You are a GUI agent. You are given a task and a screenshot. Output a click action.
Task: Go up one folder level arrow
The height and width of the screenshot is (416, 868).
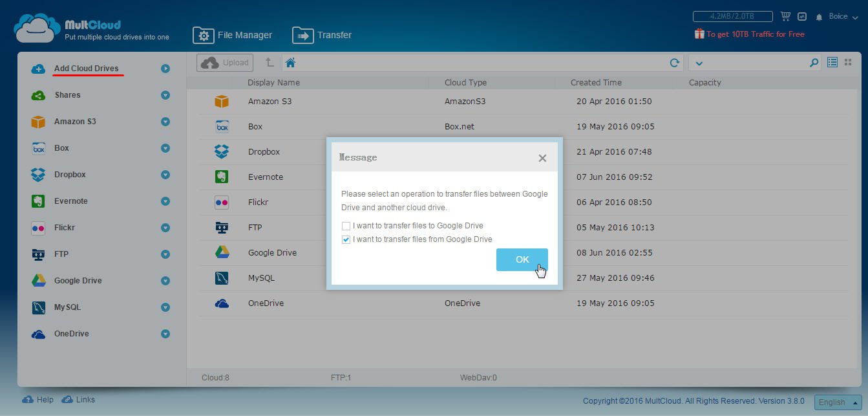pyautogui.click(x=269, y=63)
